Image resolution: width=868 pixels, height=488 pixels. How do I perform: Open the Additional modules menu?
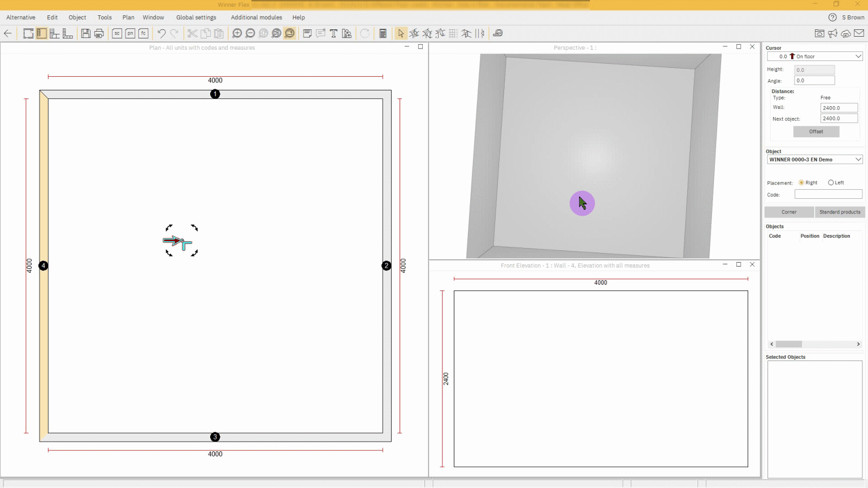(256, 18)
